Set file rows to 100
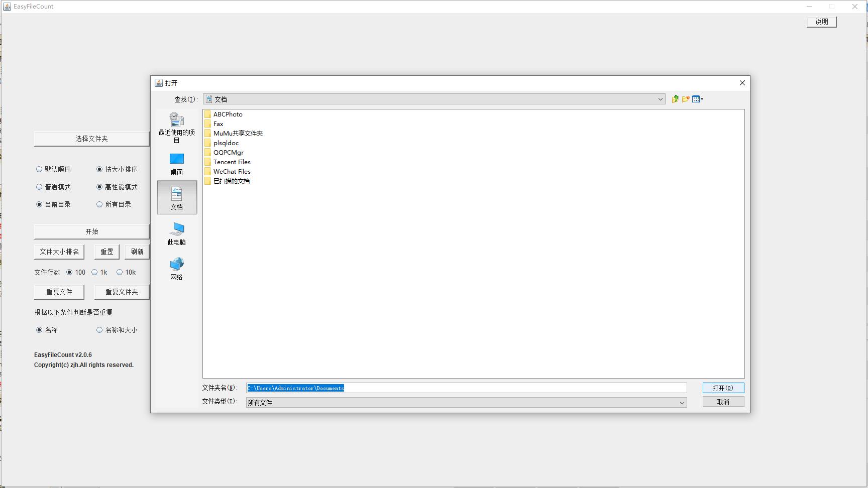 pyautogui.click(x=69, y=272)
